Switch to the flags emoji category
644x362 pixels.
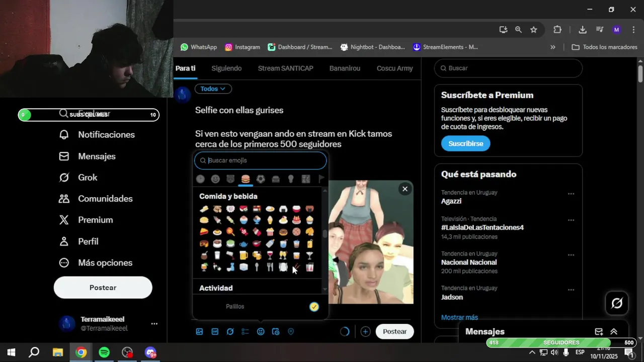[321, 178]
